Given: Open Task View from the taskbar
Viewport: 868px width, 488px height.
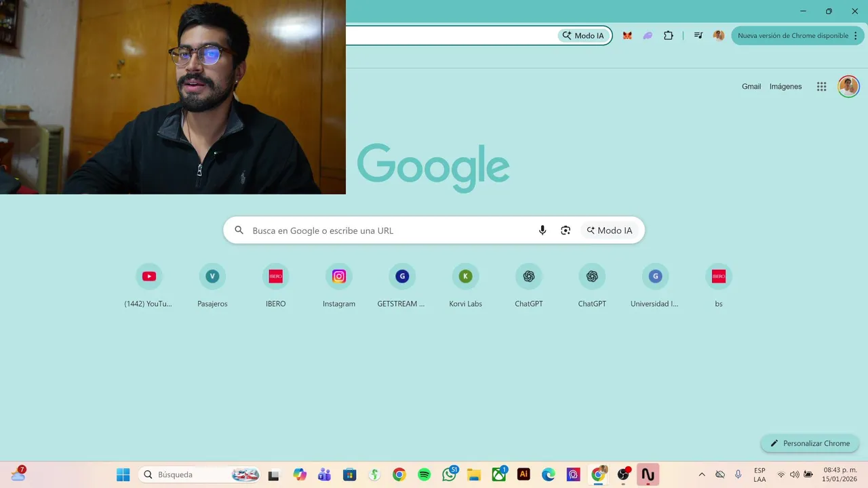Looking at the screenshot, I should click(274, 474).
